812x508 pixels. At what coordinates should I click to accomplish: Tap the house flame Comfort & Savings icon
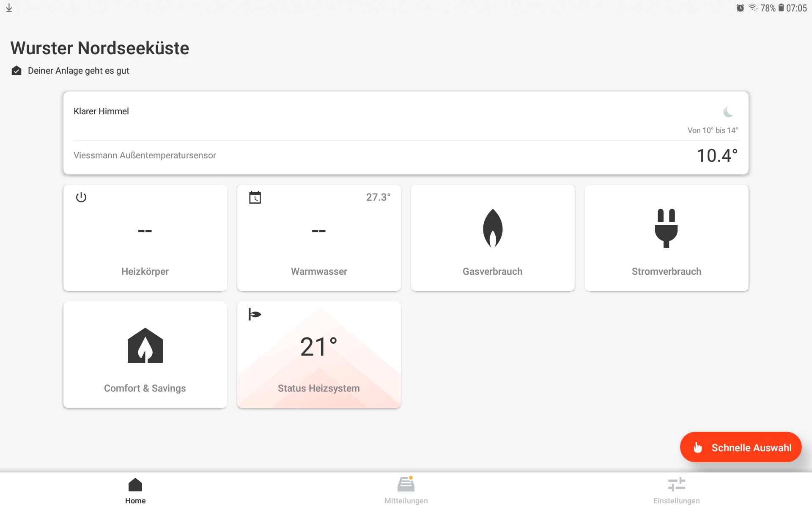[x=145, y=345]
